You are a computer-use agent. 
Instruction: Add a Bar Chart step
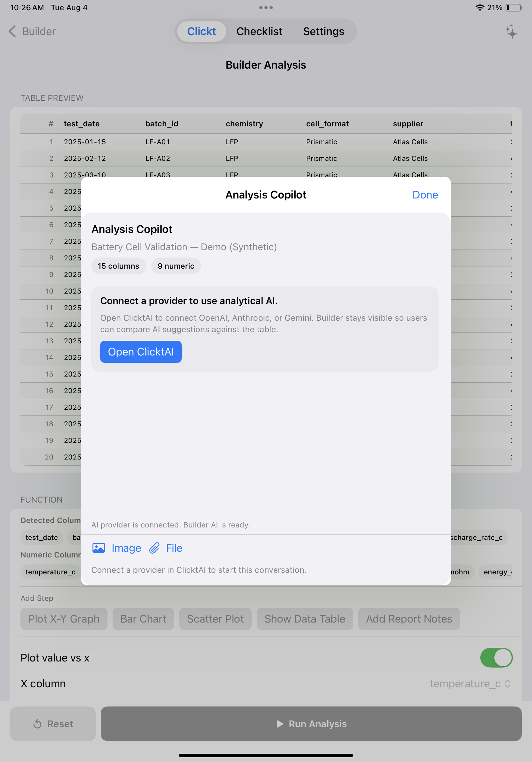point(143,619)
